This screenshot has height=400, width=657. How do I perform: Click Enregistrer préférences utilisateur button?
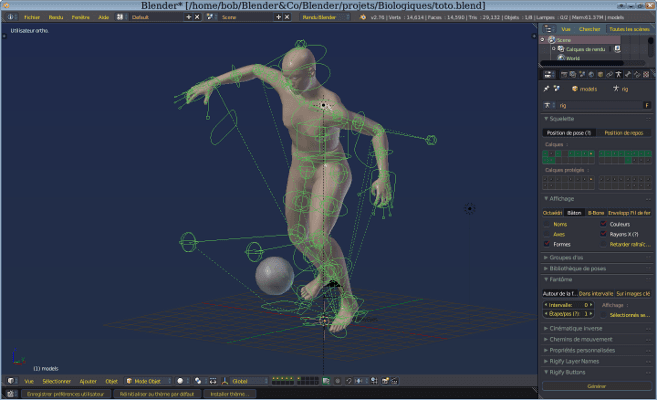pyautogui.click(x=66, y=394)
